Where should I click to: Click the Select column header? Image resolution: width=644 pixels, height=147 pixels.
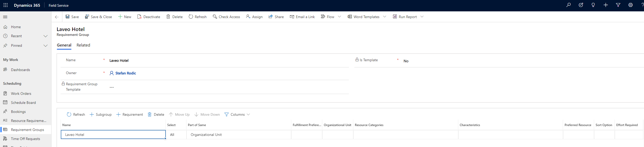point(176,125)
